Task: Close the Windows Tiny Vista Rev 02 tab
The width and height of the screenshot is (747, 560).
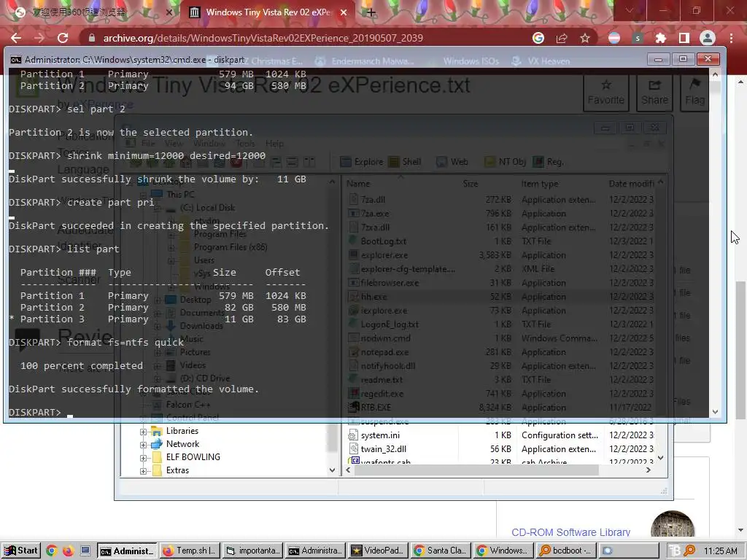Action: pyautogui.click(x=344, y=12)
